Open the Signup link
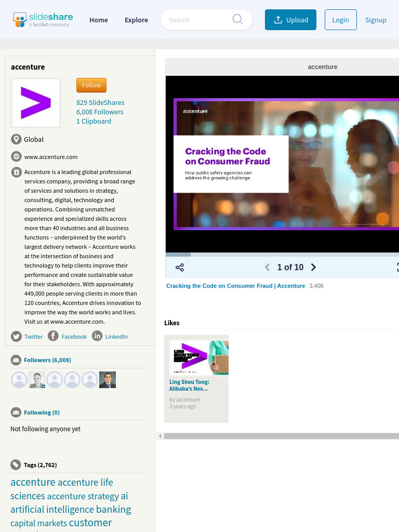 coord(376,20)
